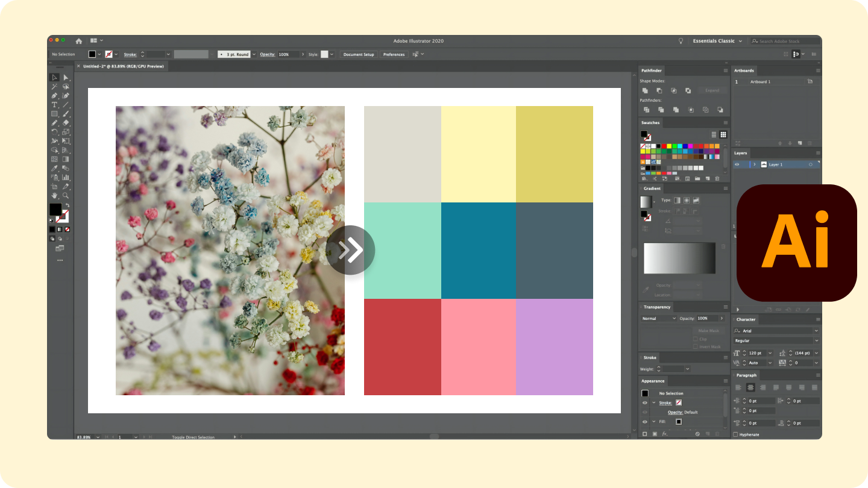Select the Type tool
The width and height of the screenshot is (868, 488).
[54, 105]
